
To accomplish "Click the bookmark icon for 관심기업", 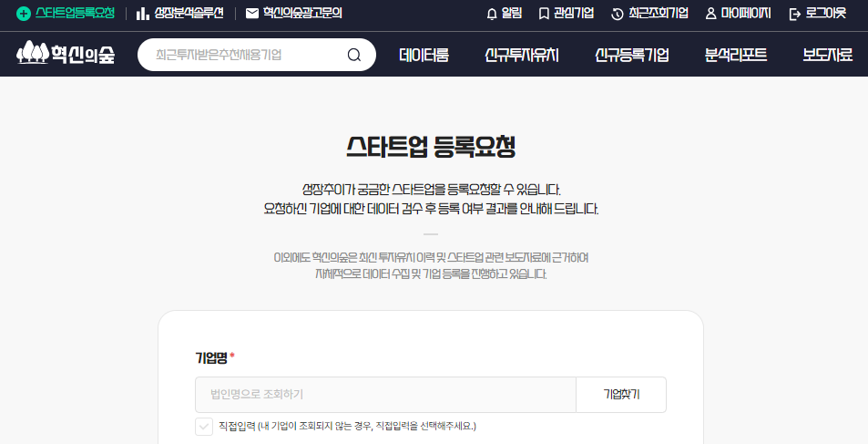I will 544,14.
